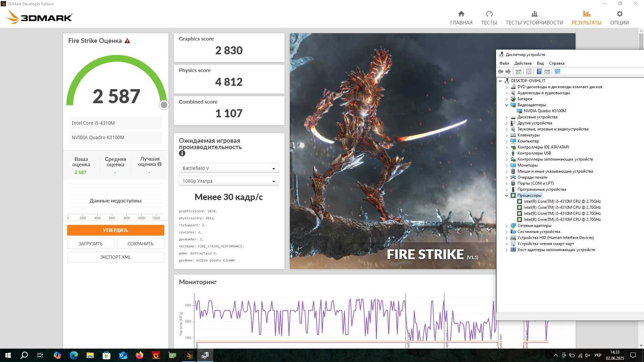Click info icon under Ожидаемая игровая производительность

(182, 153)
